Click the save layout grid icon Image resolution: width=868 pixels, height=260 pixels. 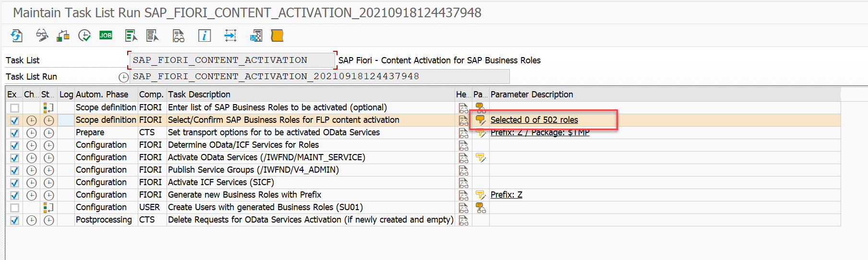point(256,35)
